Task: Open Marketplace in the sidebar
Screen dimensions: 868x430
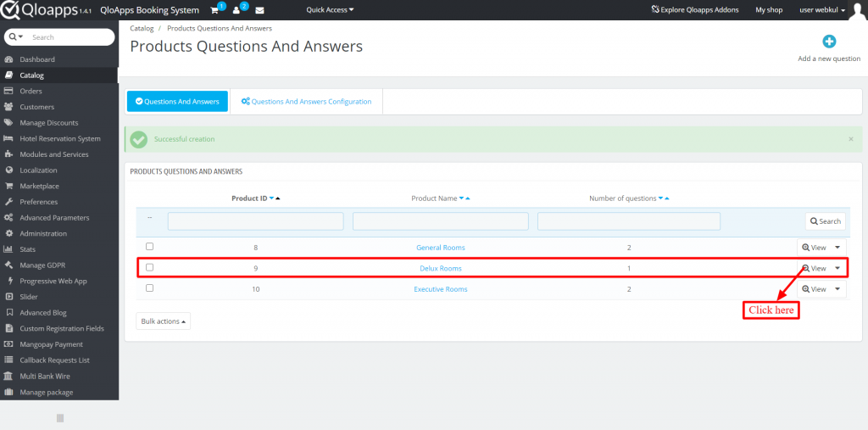Action: (x=39, y=187)
